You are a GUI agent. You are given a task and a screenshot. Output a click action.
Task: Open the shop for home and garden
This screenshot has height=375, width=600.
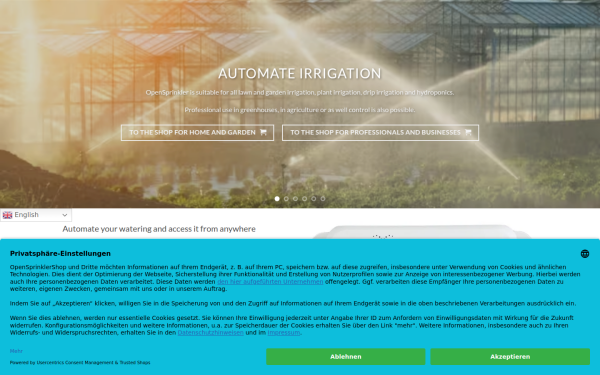click(x=197, y=132)
